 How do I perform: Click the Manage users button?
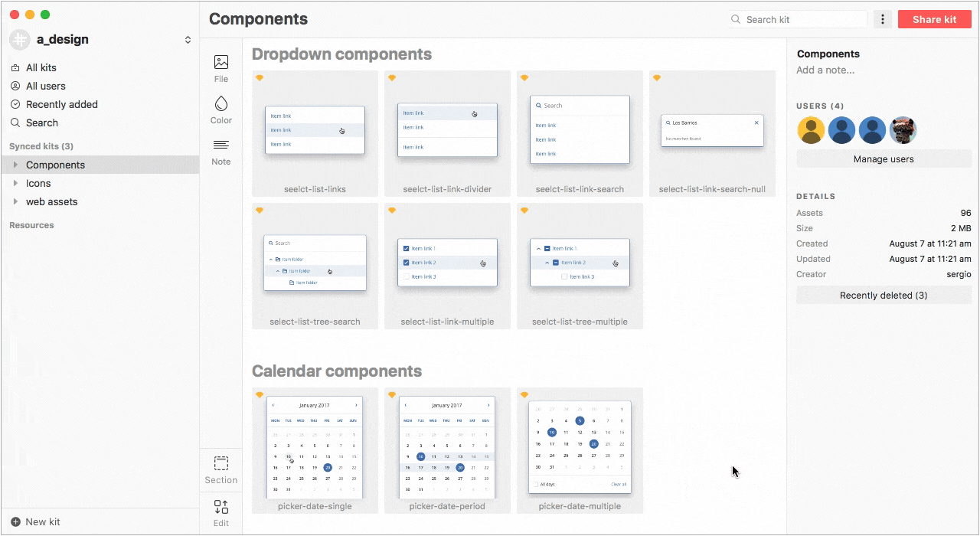[884, 159]
